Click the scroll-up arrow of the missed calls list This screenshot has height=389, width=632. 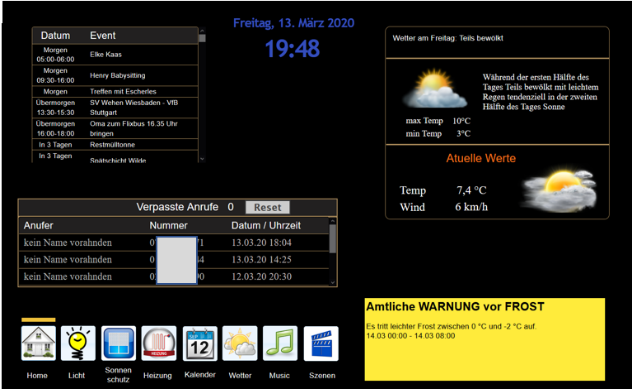[333, 221]
